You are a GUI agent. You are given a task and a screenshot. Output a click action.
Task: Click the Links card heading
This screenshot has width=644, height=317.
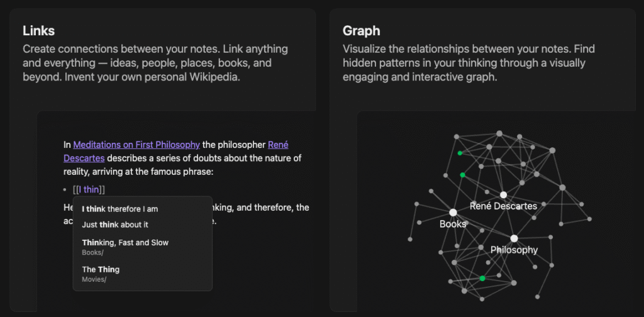tap(38, 31)
